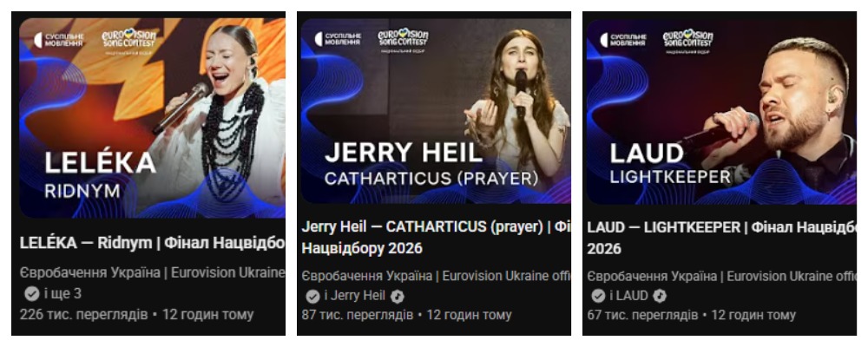Image resolution: width=868 pixels, height=347 pixels.
Task: Click the music note artist badge after Jerry Heil
Action: click(x=397, y=297)
